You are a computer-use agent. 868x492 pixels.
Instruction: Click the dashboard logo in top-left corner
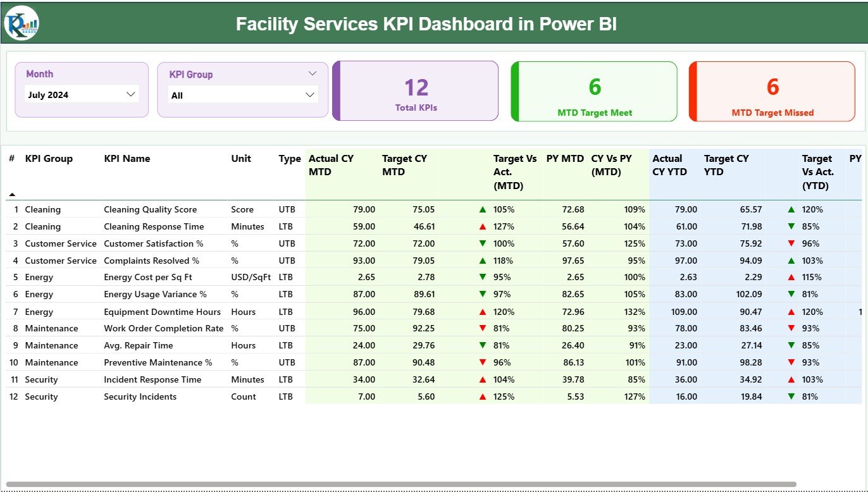pos(20,24)
